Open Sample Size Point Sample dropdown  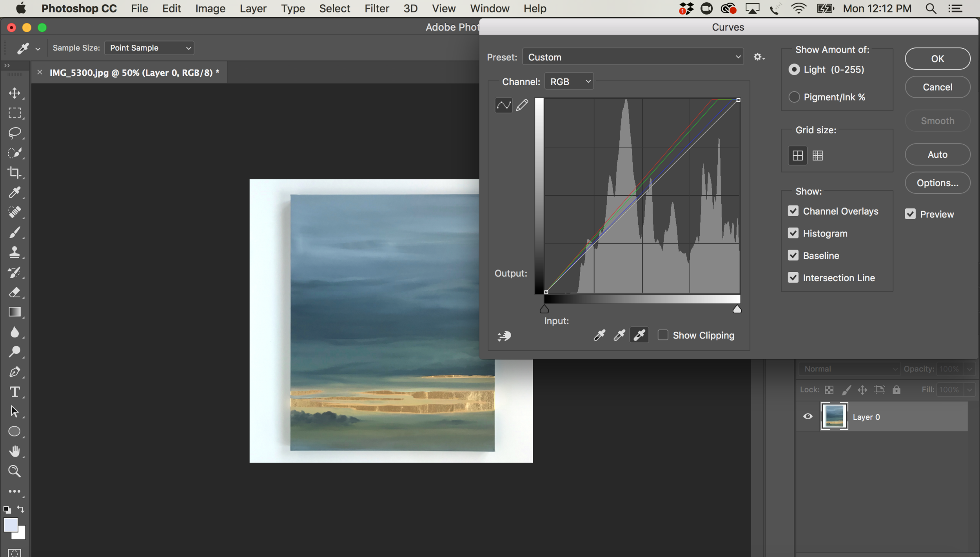point(149,48)
